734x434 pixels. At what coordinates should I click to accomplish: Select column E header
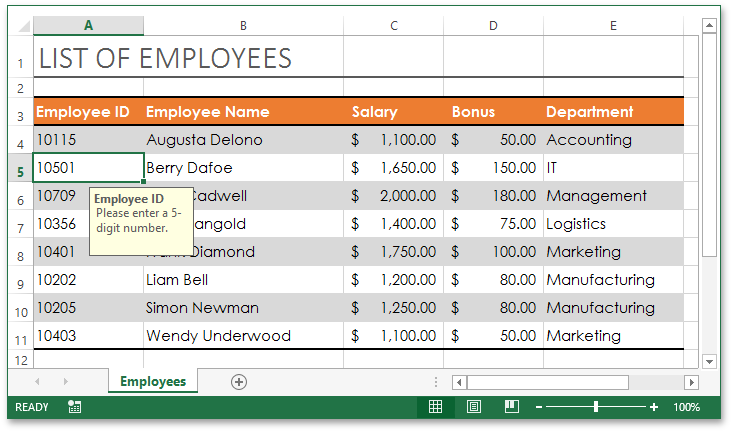tap(613, 26)
